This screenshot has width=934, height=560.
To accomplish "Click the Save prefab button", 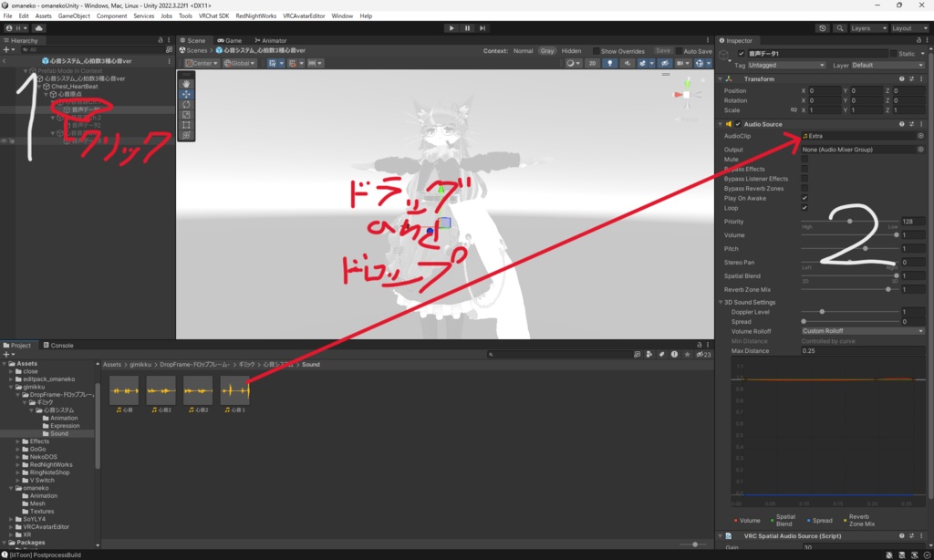I will pyautogui.click(x=663, y=51).
